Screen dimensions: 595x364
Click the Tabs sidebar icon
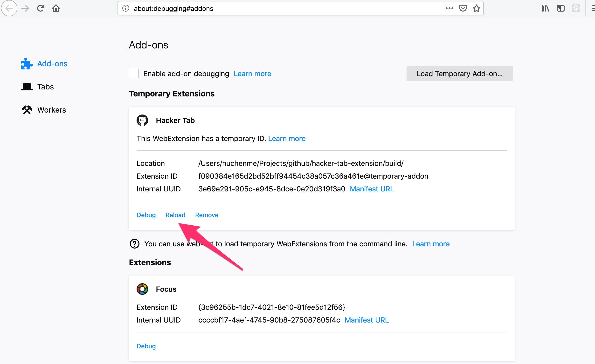(x=27, y=87)
